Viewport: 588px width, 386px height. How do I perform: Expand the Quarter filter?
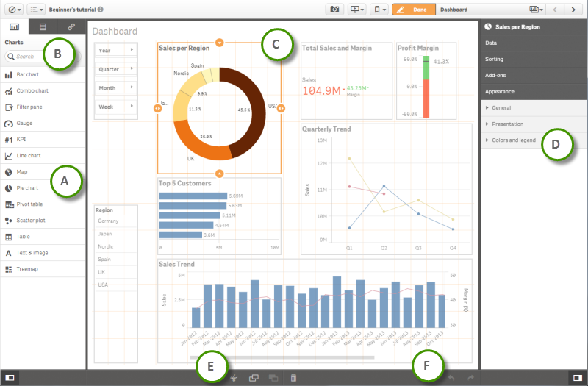click(116, 69)
